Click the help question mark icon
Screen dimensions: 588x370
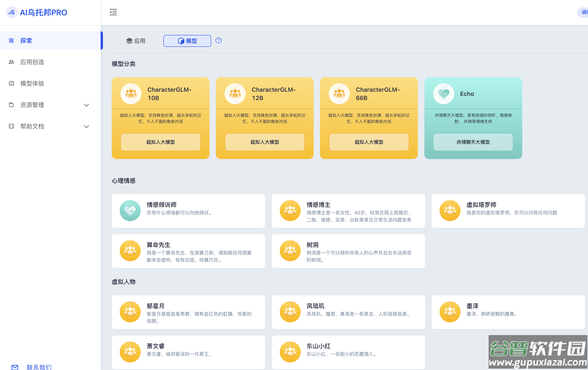click(x=218, y=40)
